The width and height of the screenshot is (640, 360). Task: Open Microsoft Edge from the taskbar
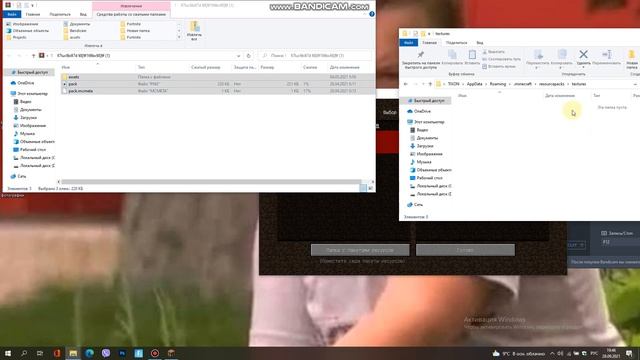89,353
